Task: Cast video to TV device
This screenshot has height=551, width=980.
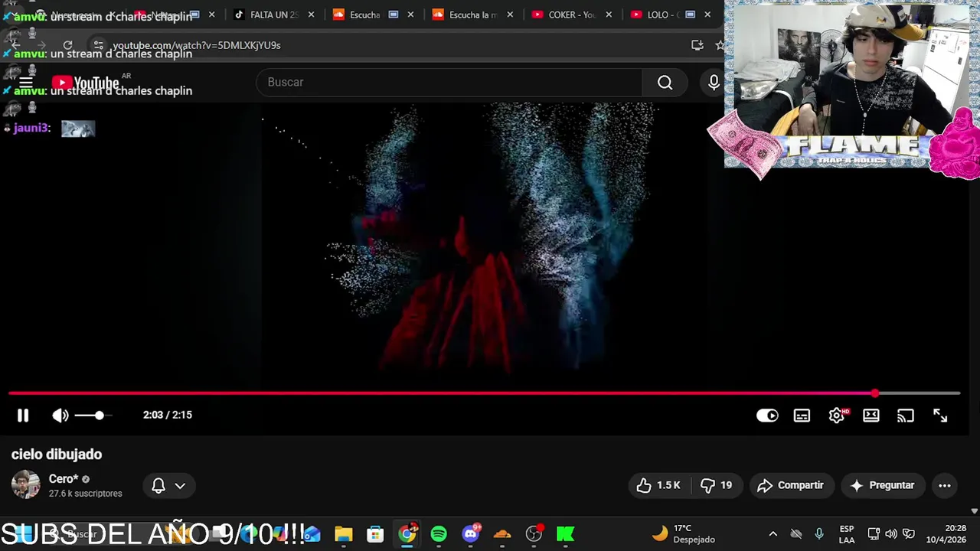Action: pyautogui.click(x=906, y=415)
